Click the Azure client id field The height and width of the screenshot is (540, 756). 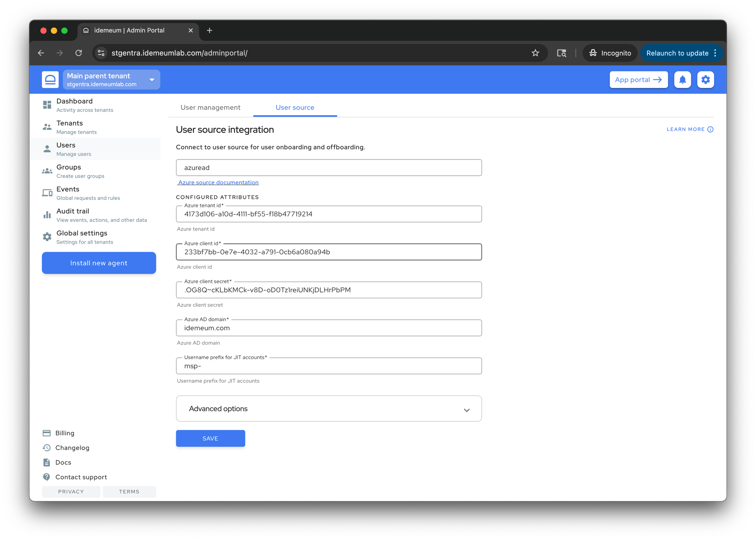[x=329, y=252]
